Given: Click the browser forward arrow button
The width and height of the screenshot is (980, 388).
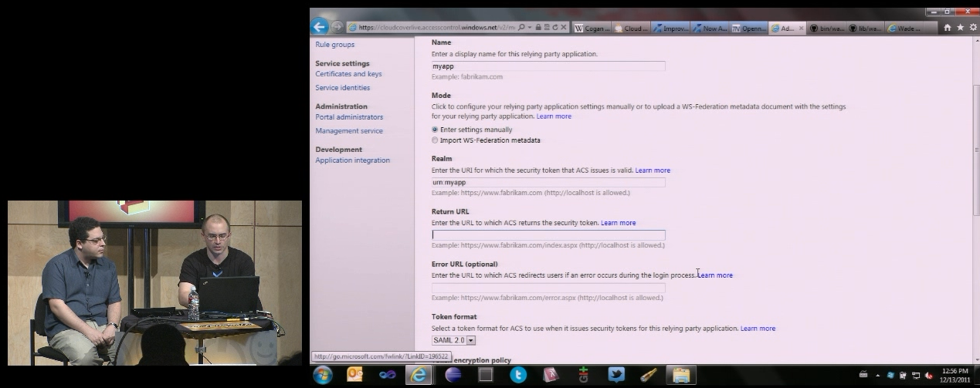Looking at the screenshot, I should 337,27.
